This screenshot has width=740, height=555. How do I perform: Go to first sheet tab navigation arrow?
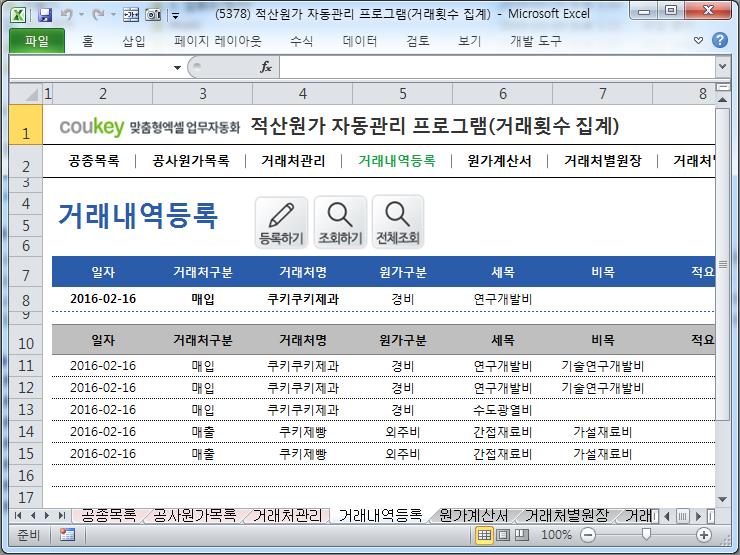(x=18, y=515)
